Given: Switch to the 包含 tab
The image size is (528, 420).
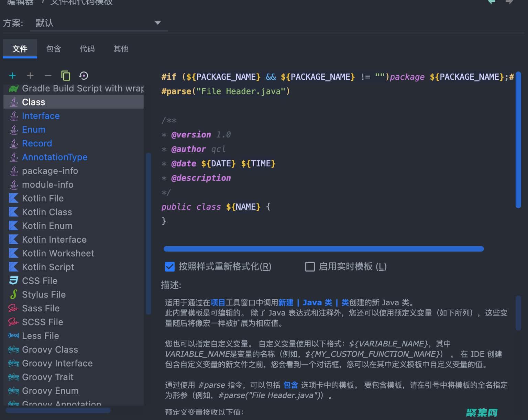Looking at the screenshot, I should [54, 49].
